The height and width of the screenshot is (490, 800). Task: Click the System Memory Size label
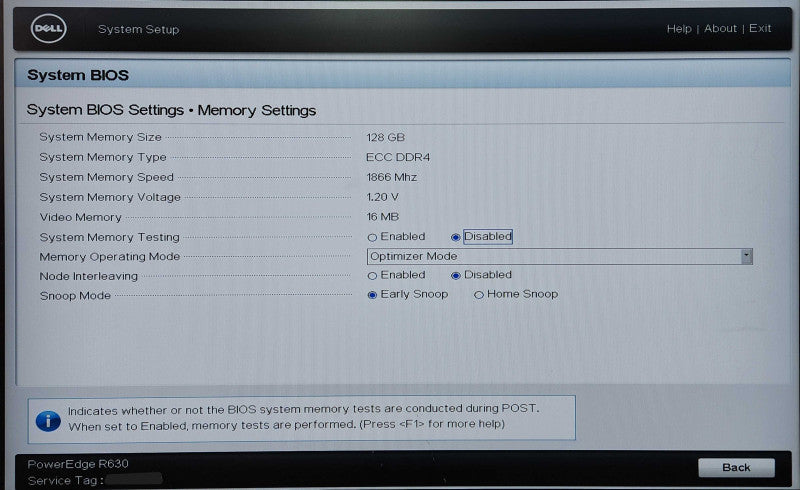101,137
